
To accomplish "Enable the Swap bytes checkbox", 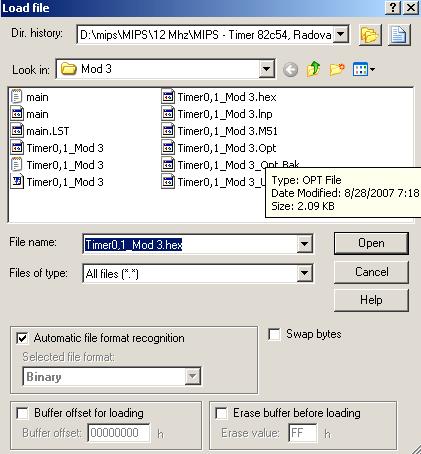I will pos(274,334).
